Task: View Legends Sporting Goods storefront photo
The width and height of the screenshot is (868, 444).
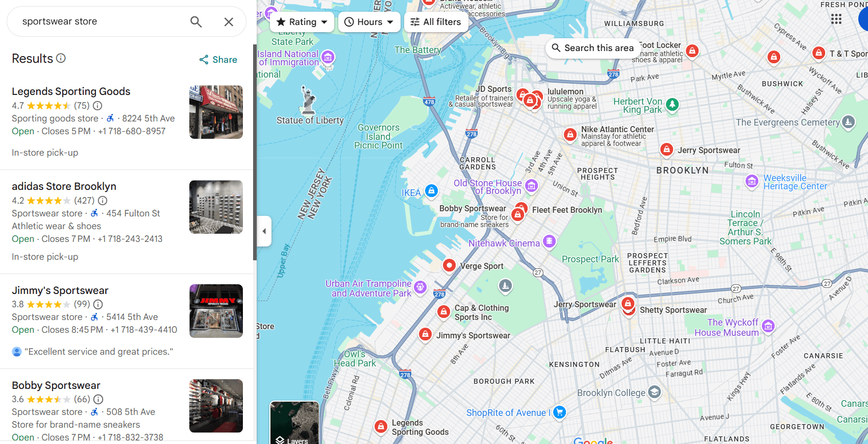Action: click(216, 112)
